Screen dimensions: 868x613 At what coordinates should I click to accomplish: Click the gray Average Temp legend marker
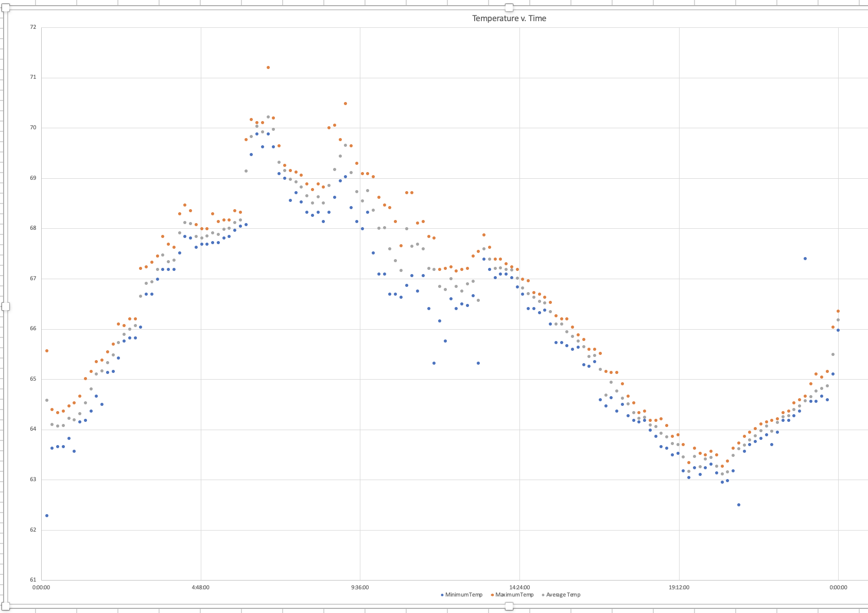543,595
